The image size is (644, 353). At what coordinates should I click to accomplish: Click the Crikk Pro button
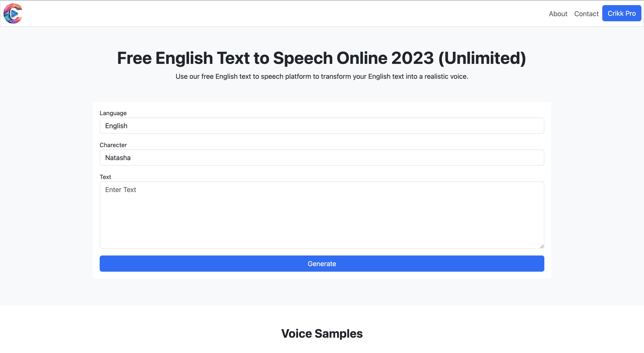tap(621, 13)
